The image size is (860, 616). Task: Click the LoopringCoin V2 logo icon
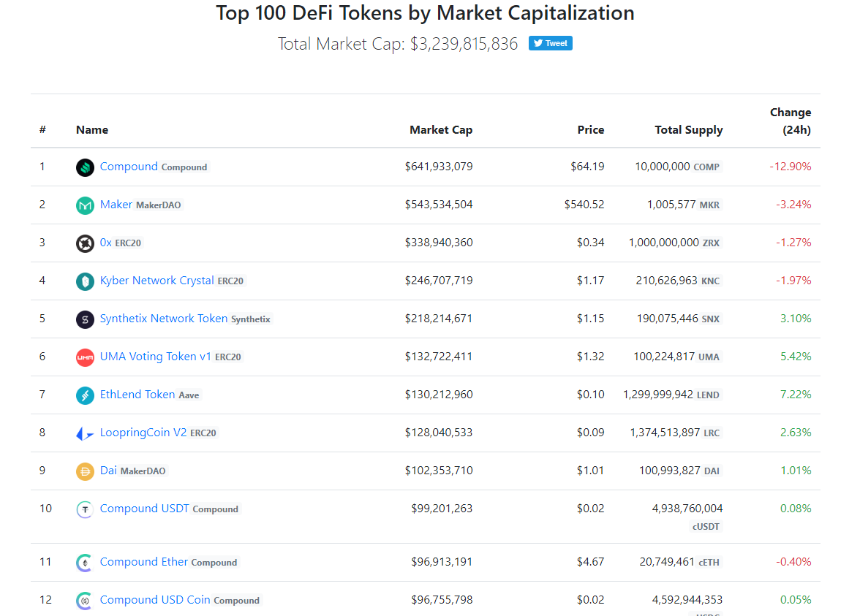85,433
